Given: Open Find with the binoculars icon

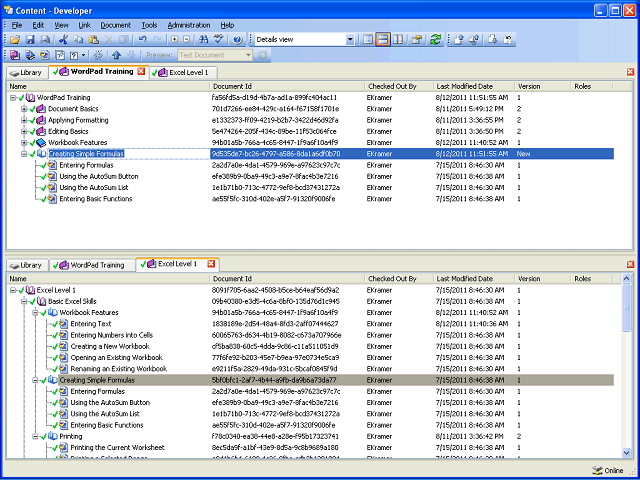Looking at the screenshot, I should 203,40.
